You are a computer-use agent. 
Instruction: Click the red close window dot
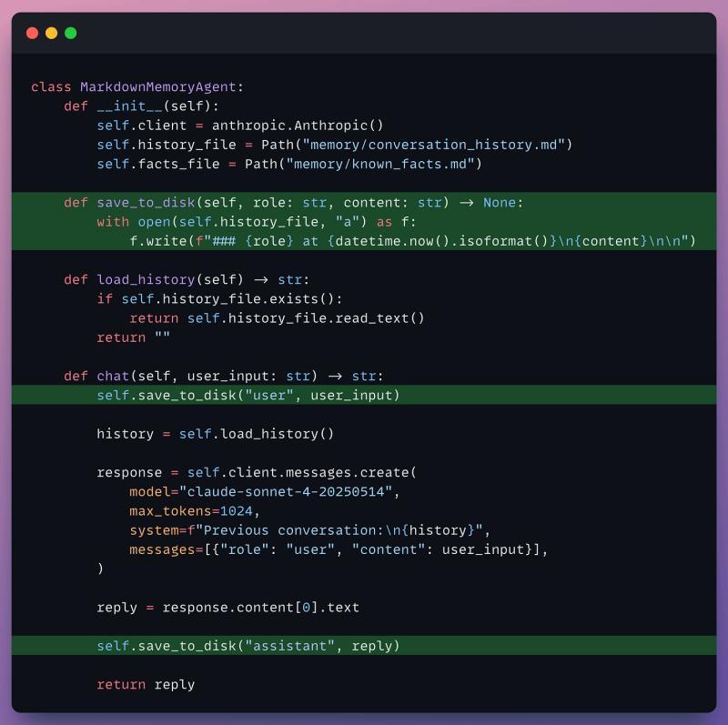[x=32, y=33]
